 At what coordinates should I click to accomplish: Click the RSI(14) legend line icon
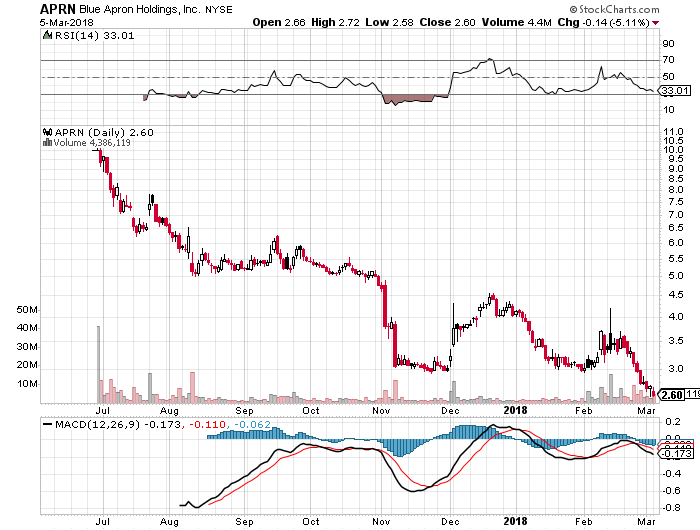click(47, 37)
